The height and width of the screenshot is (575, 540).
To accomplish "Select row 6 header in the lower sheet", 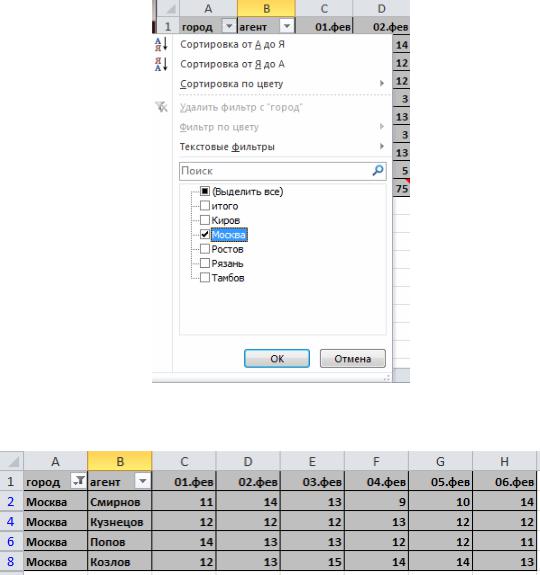I will coord(11,541).
